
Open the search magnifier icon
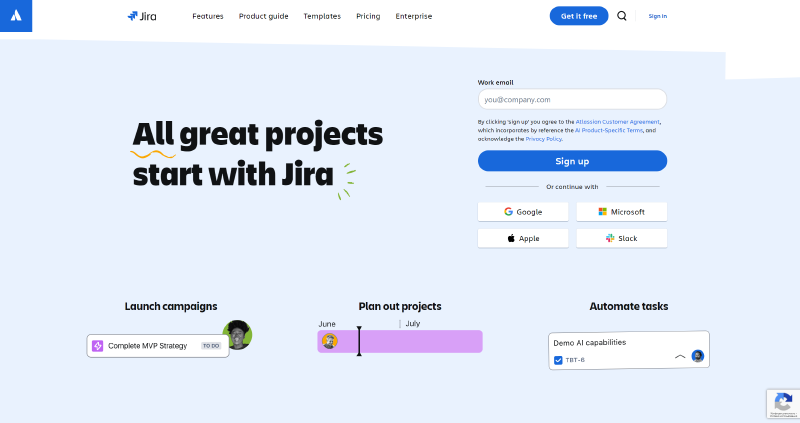coord(621,16)
